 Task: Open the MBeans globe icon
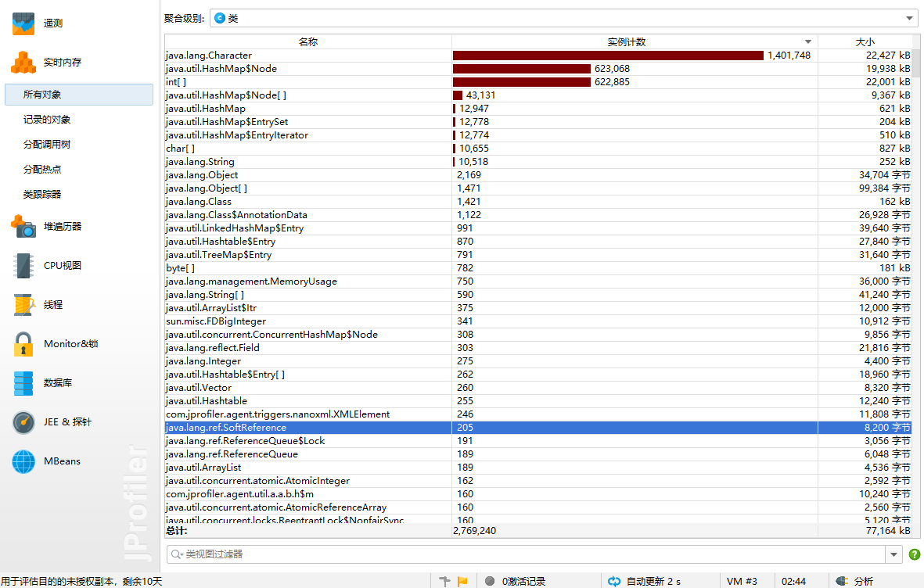(x=23, y=461)
